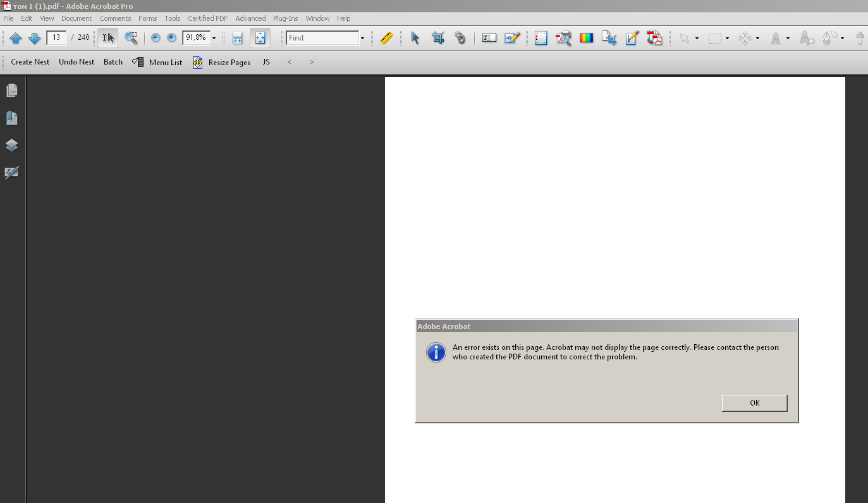Activate the Select tool with I-beam cursor
This screenshot has width=868, height=503.
[108, 38]
